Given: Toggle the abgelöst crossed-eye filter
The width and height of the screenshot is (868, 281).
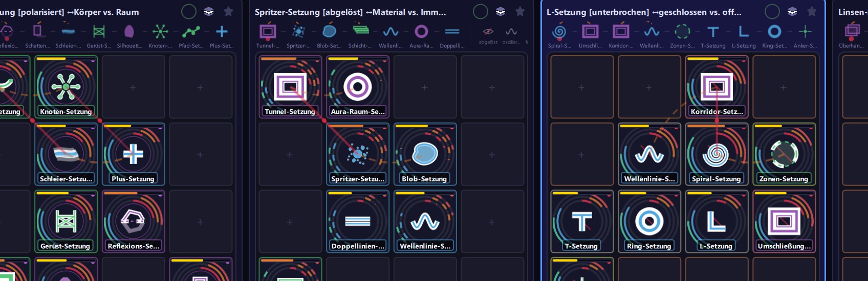Looking at the screenshot, I should (x=488, y=32).
